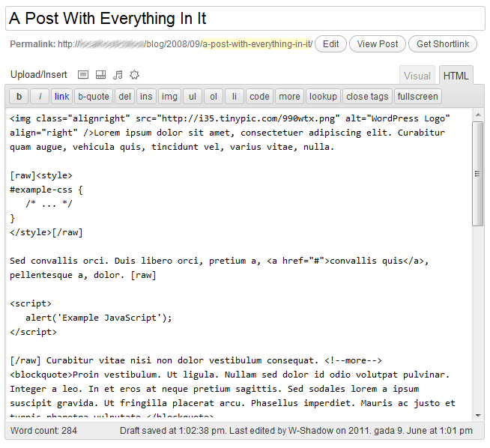Open the fullscreen editor button
Image resolution: width=490 pixels, height=448 pixels.
point(418,96)
